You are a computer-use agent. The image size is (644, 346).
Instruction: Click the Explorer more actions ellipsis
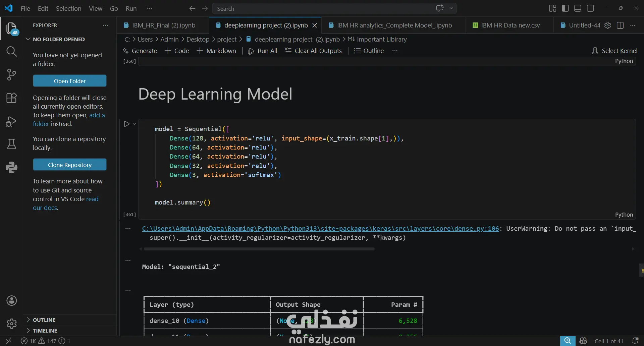point(105,25)
